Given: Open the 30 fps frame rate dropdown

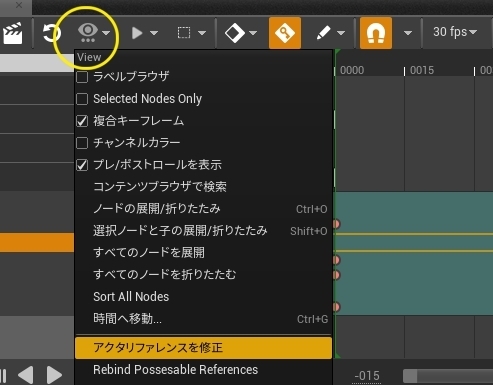Looking at the screenshot, I should click(455, 32).
